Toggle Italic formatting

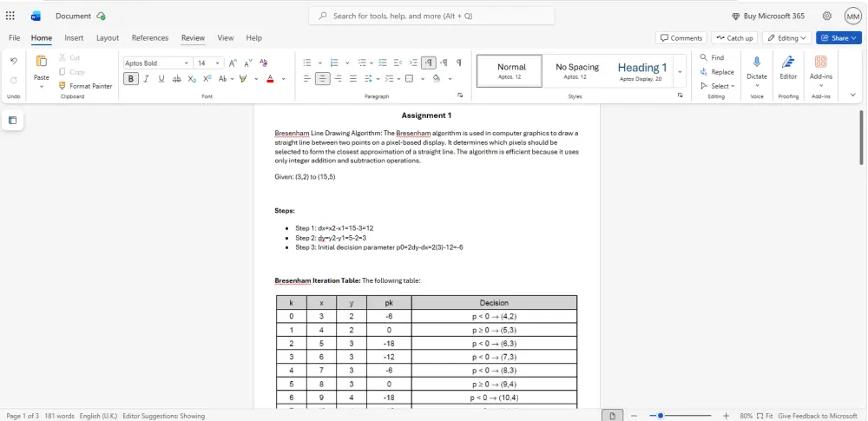(x=146, y=79)
